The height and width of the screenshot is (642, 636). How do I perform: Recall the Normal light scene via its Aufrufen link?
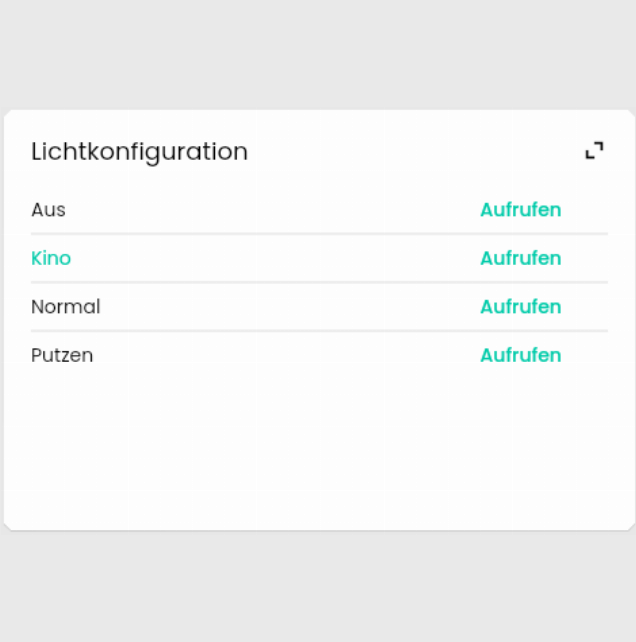(x=520, y=307)
